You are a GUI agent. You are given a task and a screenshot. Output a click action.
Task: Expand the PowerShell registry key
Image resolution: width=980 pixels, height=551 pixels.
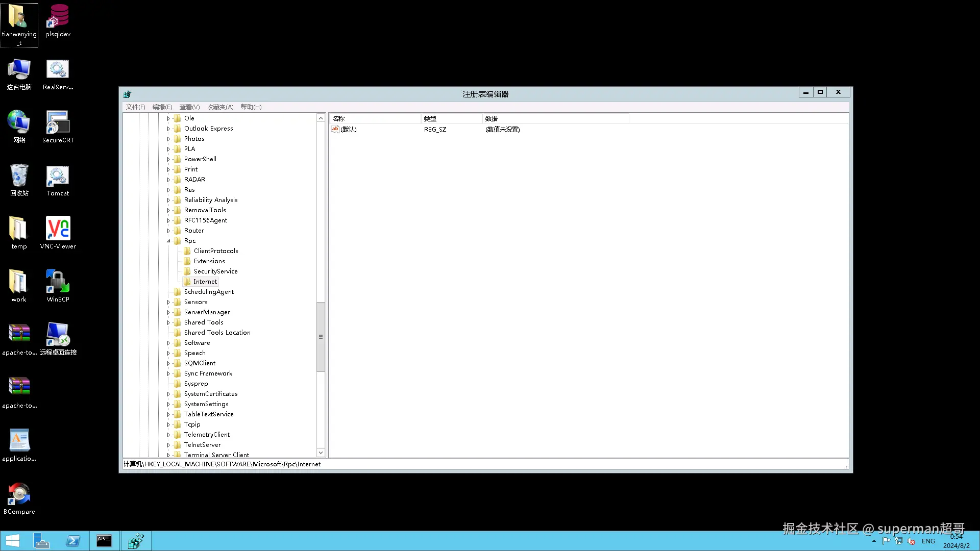168,159
